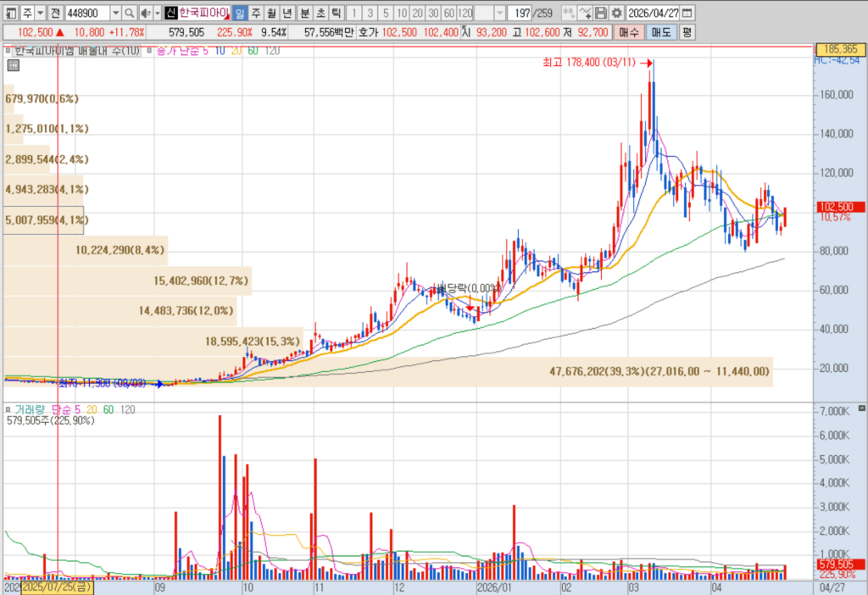Toggle the left panel layout icon

coord(10,13)
